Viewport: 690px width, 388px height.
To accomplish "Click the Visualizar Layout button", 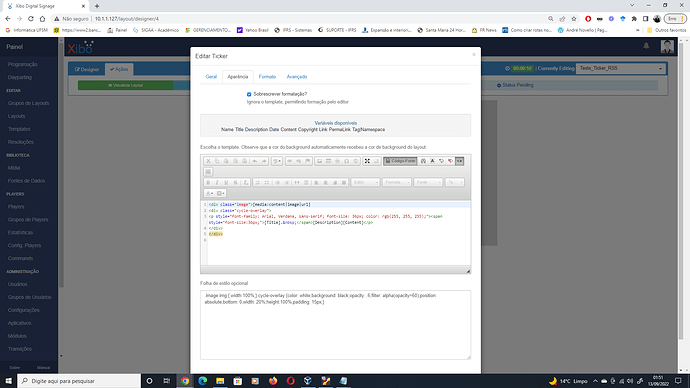I will (x=126, y=85).
